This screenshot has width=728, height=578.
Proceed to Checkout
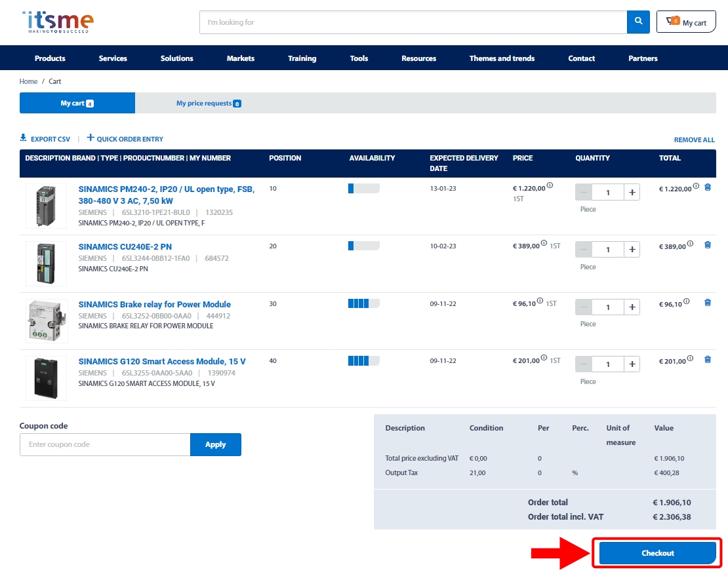click(x=657, y=553)
